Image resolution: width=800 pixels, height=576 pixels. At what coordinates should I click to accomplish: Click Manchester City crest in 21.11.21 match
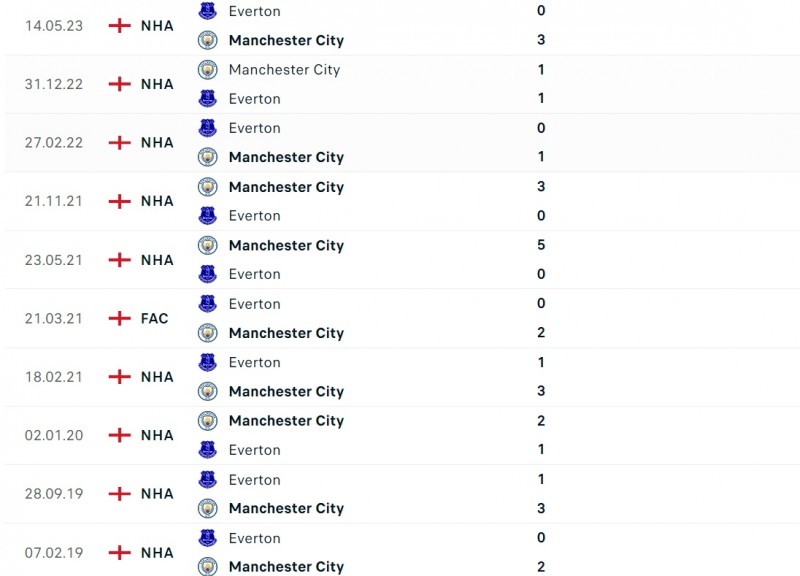coord(207,187)
